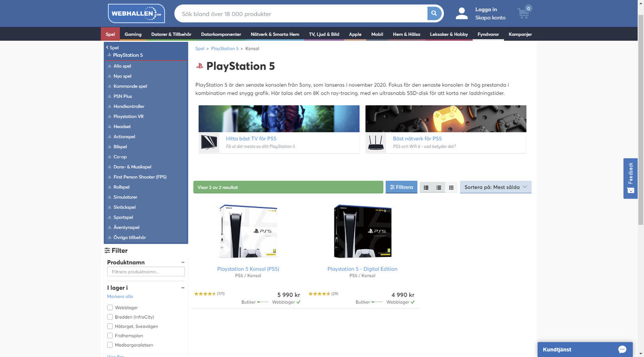The image size is (644, 357).
Task: Open the shopping cart icon
Action: pyautogui.click(x=523, y=14)
